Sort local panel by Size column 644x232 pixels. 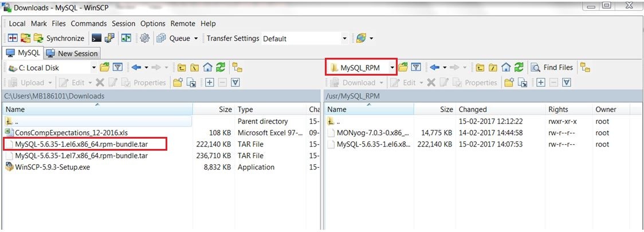click(213, 109)
